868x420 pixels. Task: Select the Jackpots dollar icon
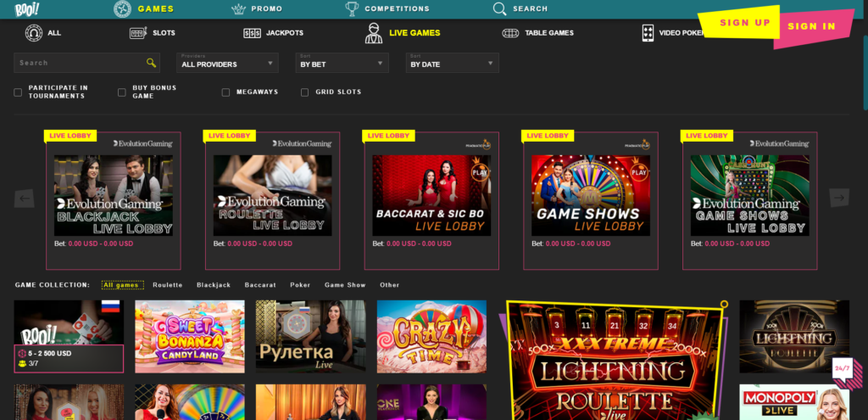point(252,33)
